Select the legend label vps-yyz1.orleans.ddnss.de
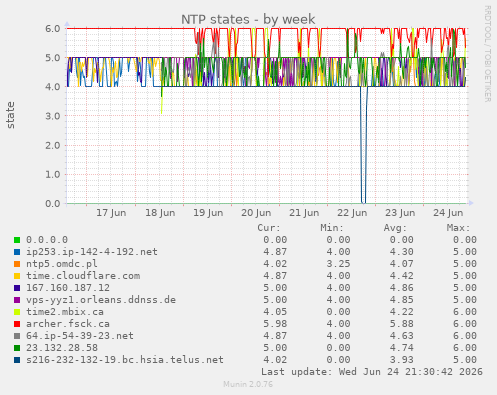The height and width of the screenshot is (395, 497). (x=101, y=300)
